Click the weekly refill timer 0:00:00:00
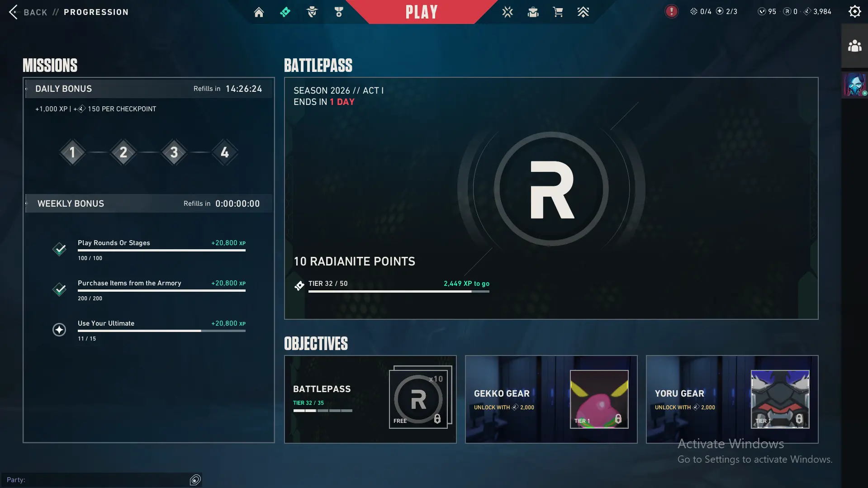The image size is (868, 488). click(x=237, y=204)
